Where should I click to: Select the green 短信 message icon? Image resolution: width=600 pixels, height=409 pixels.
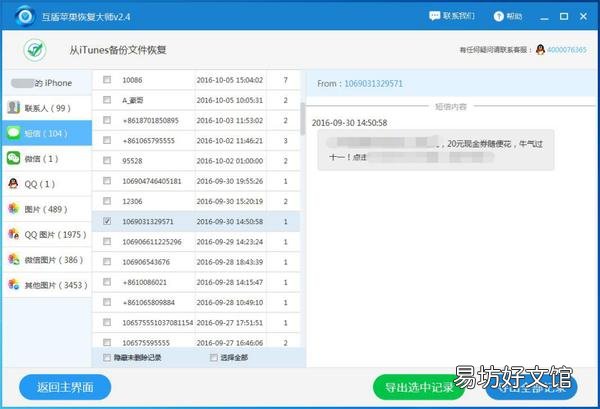(x=13, y=133)
